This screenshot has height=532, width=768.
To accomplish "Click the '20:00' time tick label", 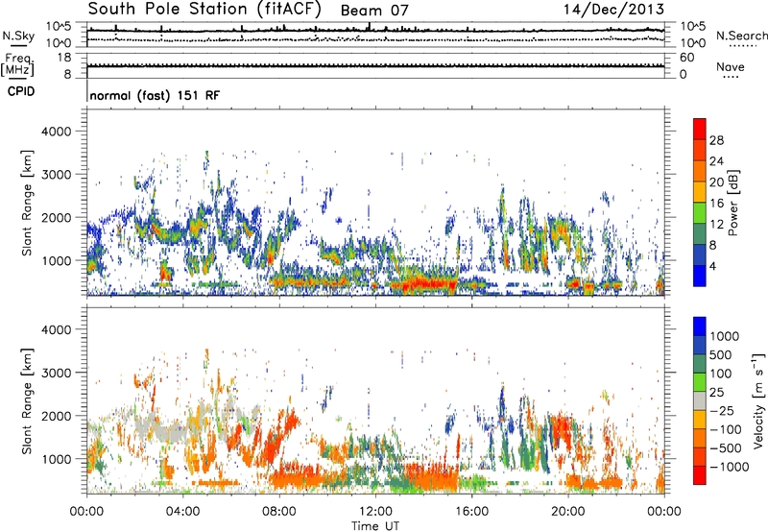I will [x=568, y=512].
